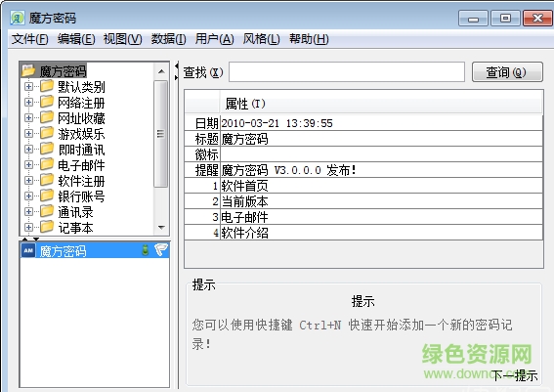Select the 银行账号 folder icon
The height and width of the screenshot is (392, 554).
[x=47, y=196]
